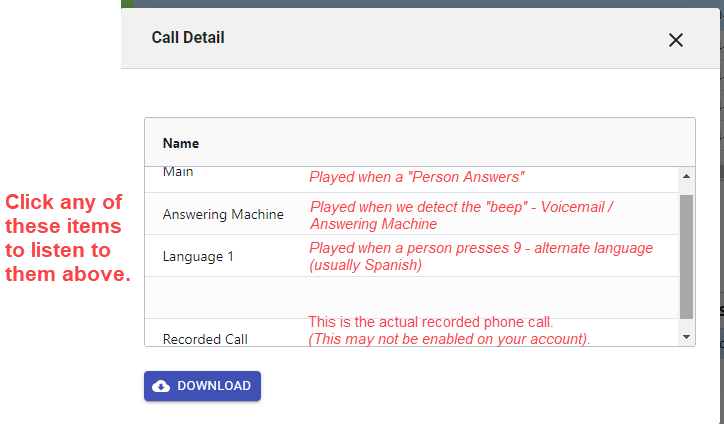Click the Call Detail title text
This screenshot has height=424, width=724.
tap(188, 38)
